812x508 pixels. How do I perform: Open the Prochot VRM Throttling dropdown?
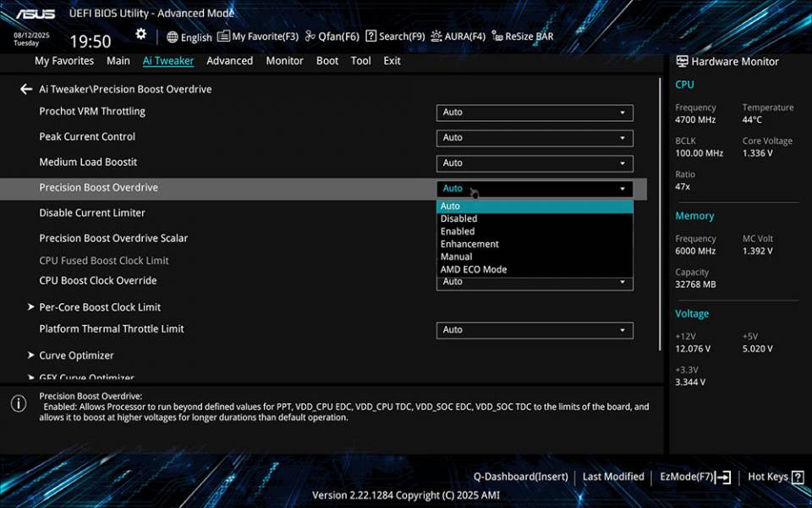(x=535, y=112)
